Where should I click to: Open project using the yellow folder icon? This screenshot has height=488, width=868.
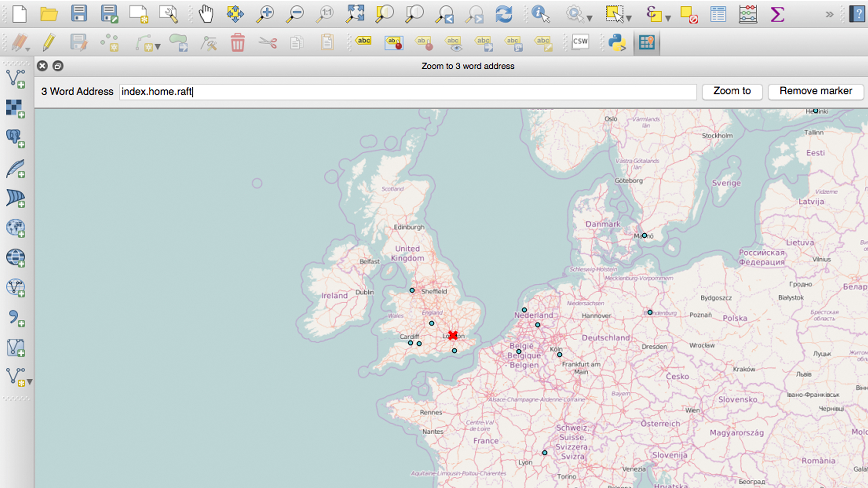(49, 14)
